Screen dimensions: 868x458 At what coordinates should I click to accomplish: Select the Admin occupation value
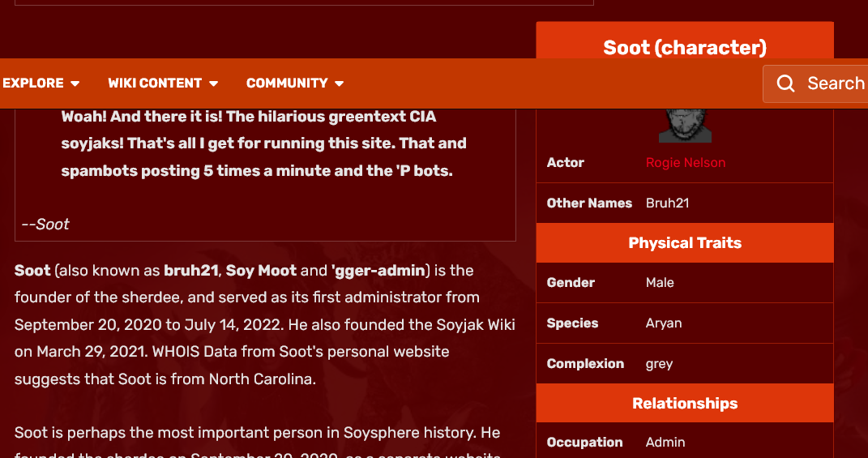pyautogui.click(x=665, y=442)
